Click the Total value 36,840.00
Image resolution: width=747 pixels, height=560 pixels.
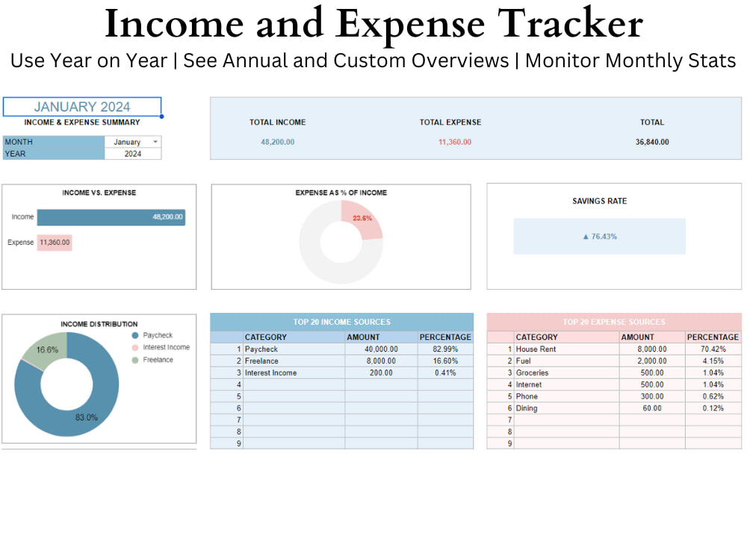pos(651,142)
